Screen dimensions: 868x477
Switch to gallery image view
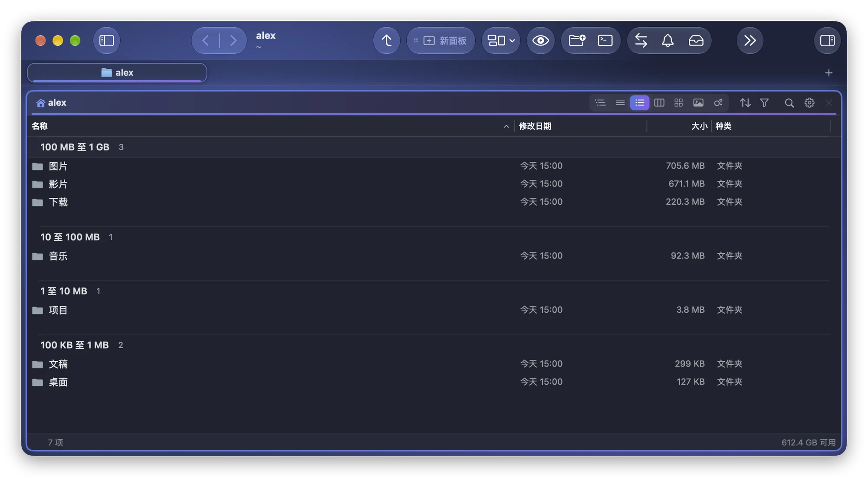coord(698,103)
